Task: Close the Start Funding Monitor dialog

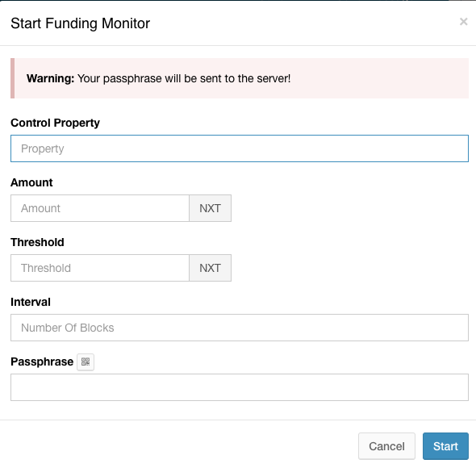Action: click(x=463, y=22)
